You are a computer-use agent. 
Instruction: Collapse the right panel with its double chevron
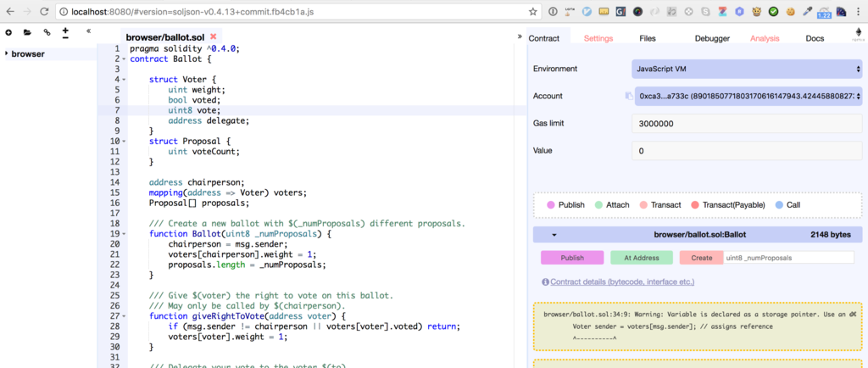pyautogui.click(x=520, y=36)
